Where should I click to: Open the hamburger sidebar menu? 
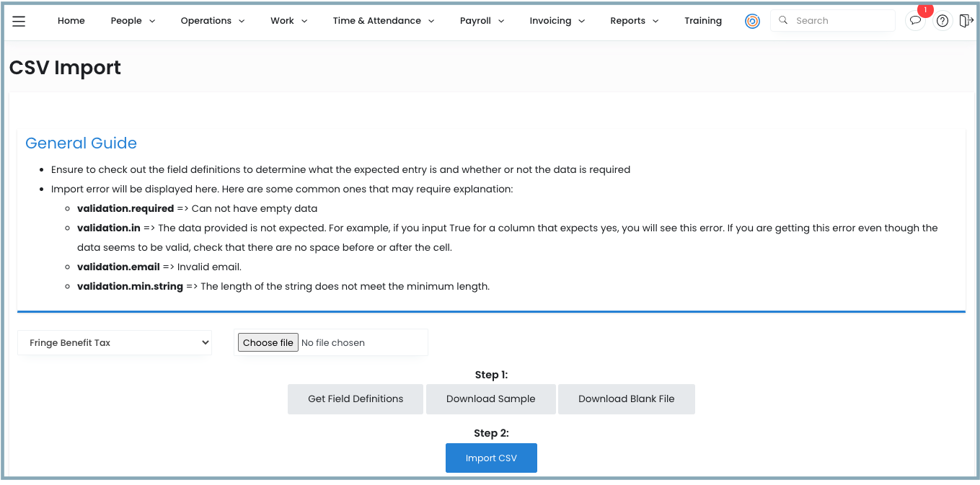coord(19,21)
